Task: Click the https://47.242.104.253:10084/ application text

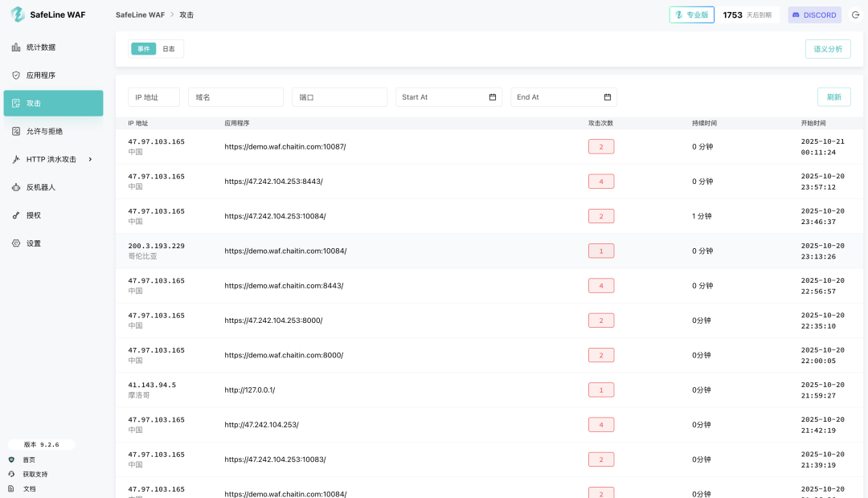Action: coord(275,216)
